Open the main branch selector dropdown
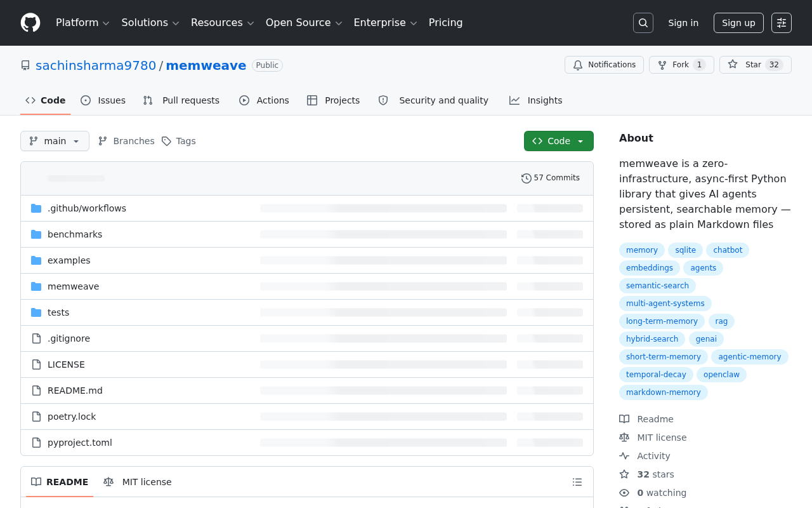This screenshot has width=812, height=508. pyautogui.click(x=55, y=141)
